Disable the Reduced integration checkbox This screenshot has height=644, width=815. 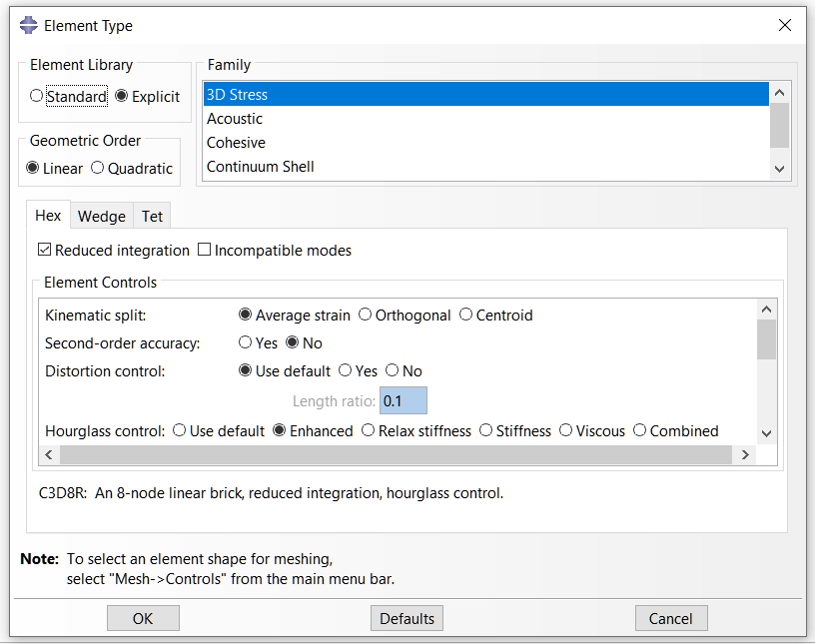(45, 251)
